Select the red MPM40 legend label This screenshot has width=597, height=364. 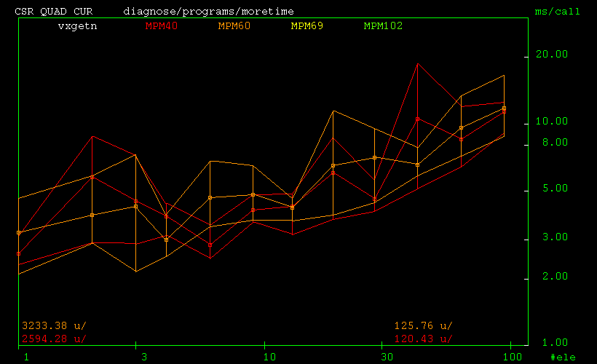click(x=162, y=26)
